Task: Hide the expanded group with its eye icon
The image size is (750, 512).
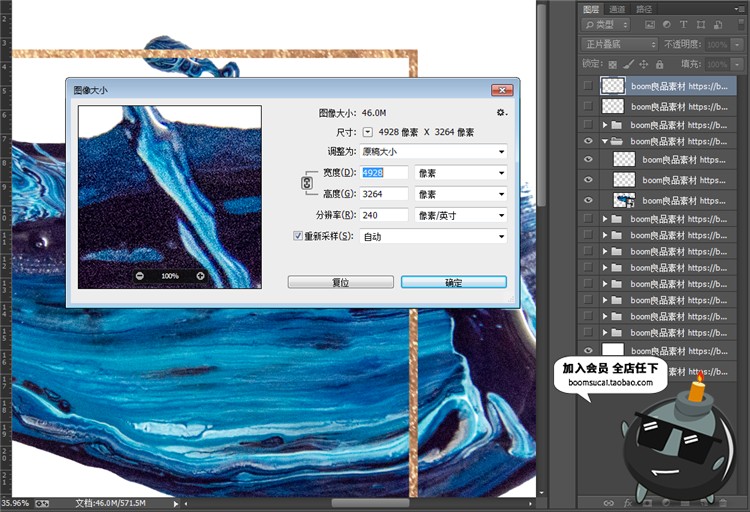Action: pyautogui.click(x=588, y=141)
